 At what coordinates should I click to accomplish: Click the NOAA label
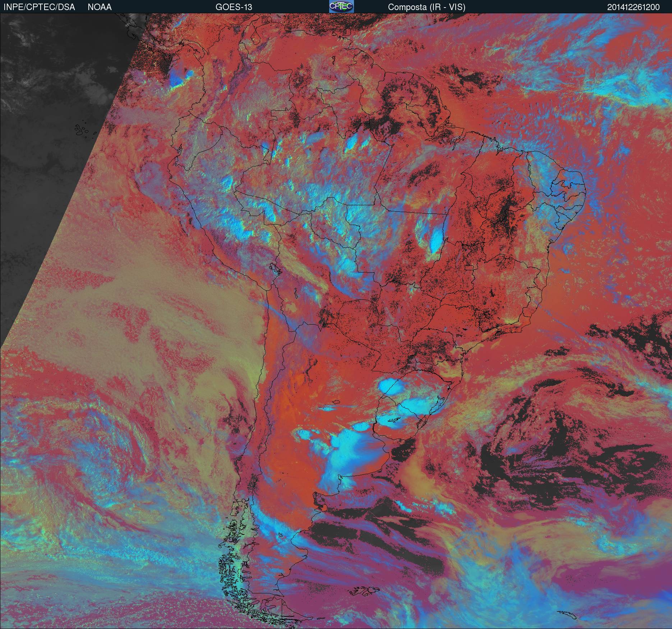[100, 7]
